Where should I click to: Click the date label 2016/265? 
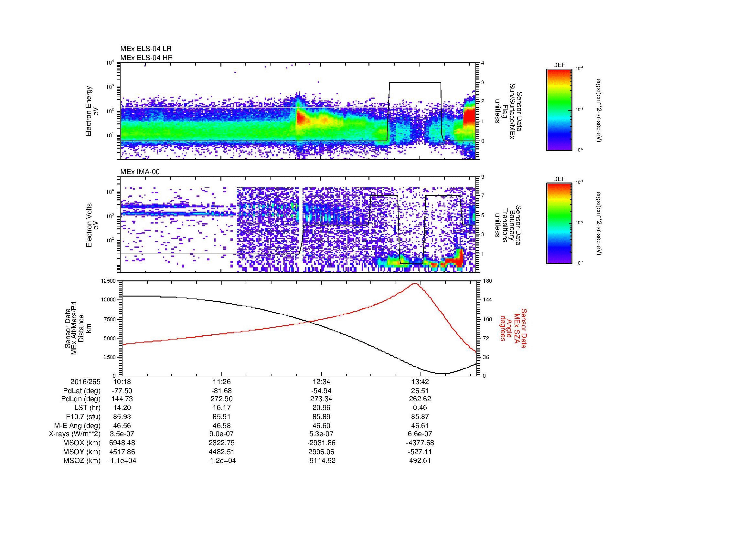(85, 382)
